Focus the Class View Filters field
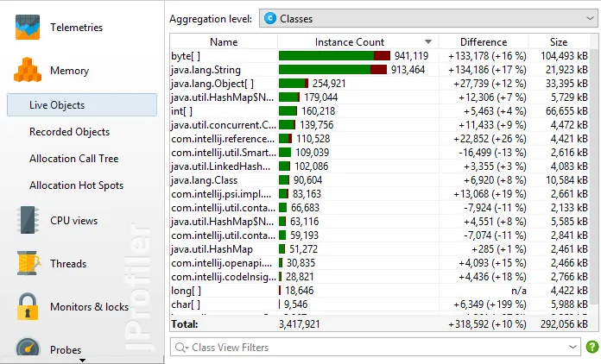This screenshot has height=364, width=601. tap(376, 347)
